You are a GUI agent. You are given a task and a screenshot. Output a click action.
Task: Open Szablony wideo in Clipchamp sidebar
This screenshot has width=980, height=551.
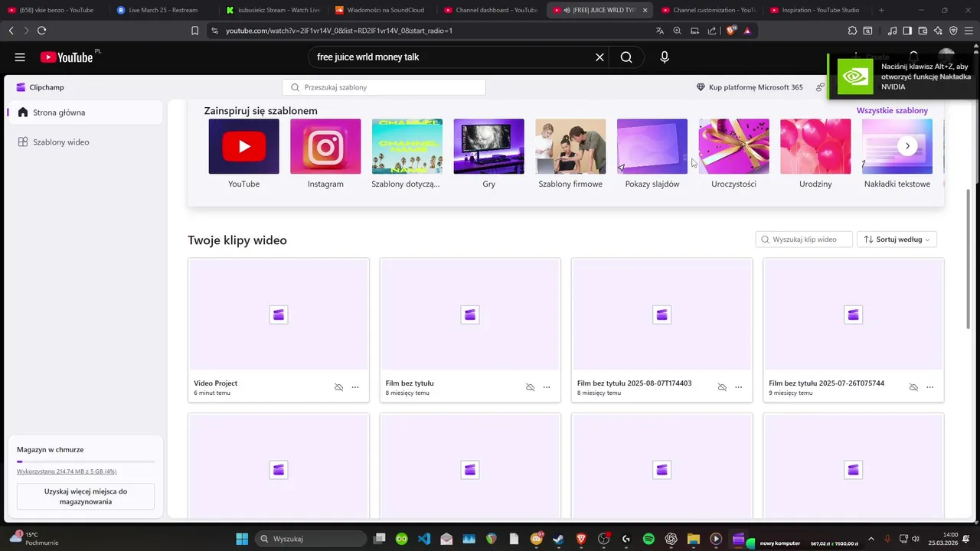[85, 142]
